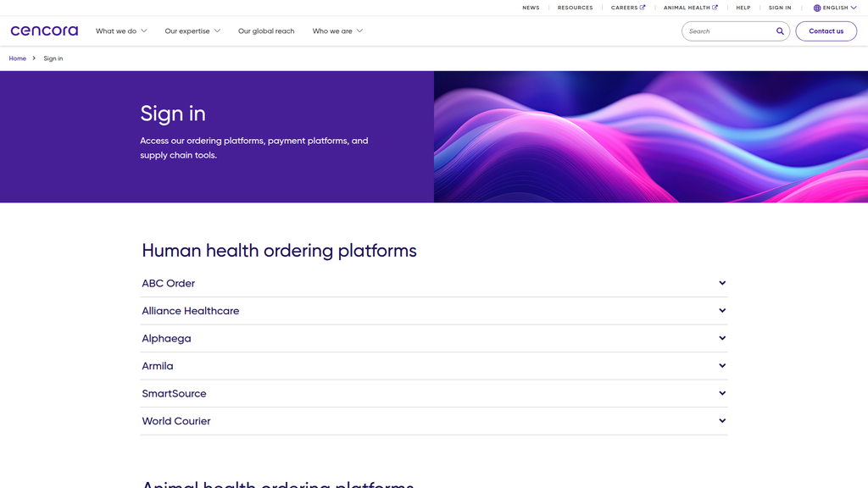
Task: Expand the Alliance Healthcare accordion
Action: (434, 311)
